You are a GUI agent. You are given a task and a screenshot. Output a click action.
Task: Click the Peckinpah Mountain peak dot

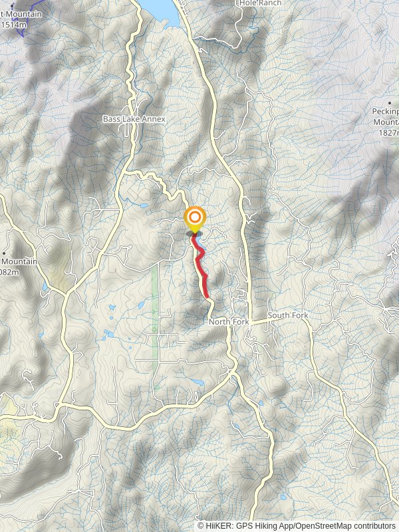[390, 103]
